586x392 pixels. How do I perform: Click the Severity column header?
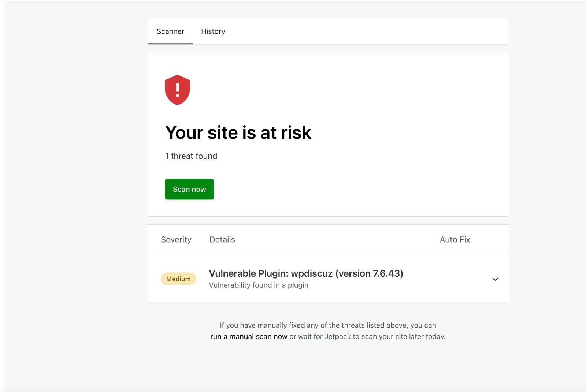tap(176, 240)
